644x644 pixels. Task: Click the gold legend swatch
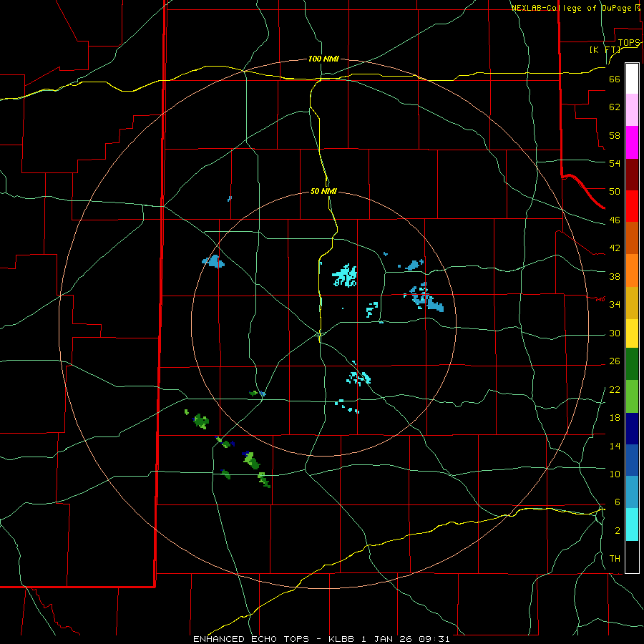pos(632,303)
